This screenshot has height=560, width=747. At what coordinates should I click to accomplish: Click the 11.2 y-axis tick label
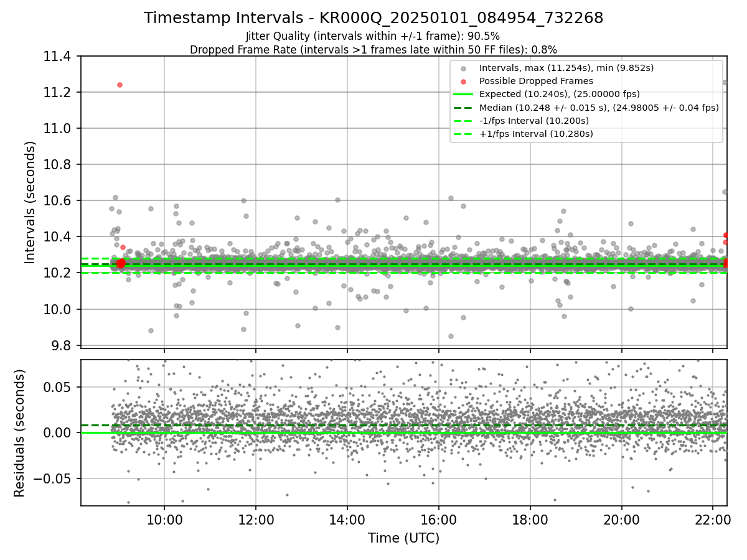pyautogui.click(x=59, y=93)
